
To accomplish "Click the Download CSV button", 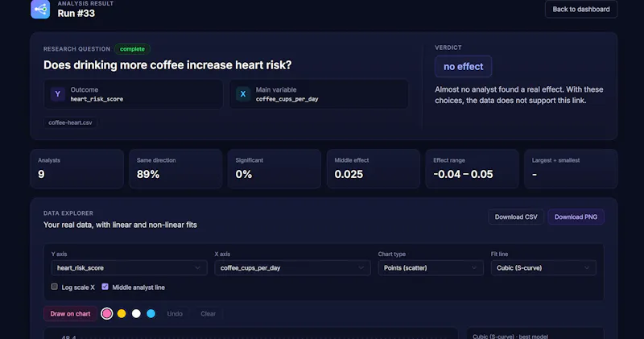I will click(516, 217).
